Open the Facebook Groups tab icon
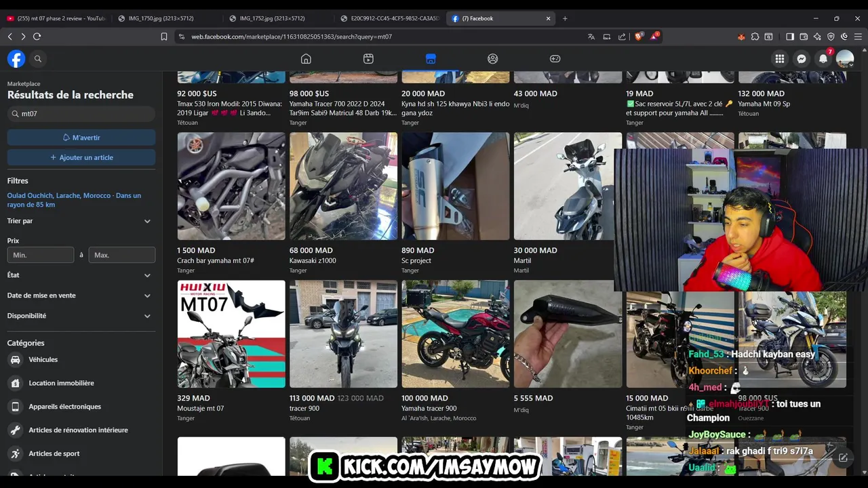The image size is (868, 488). [x=493, y=59]
